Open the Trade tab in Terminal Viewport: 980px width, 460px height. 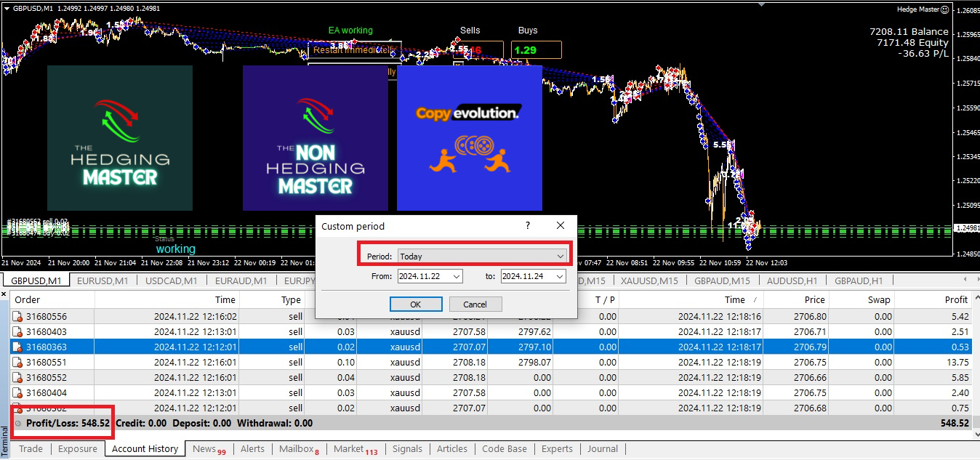[x=31, y=449]
